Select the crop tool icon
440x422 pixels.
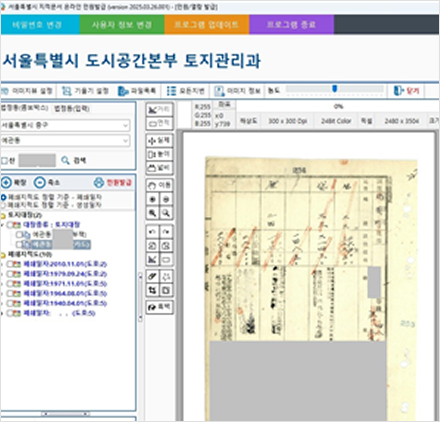(x=153, y=290)
